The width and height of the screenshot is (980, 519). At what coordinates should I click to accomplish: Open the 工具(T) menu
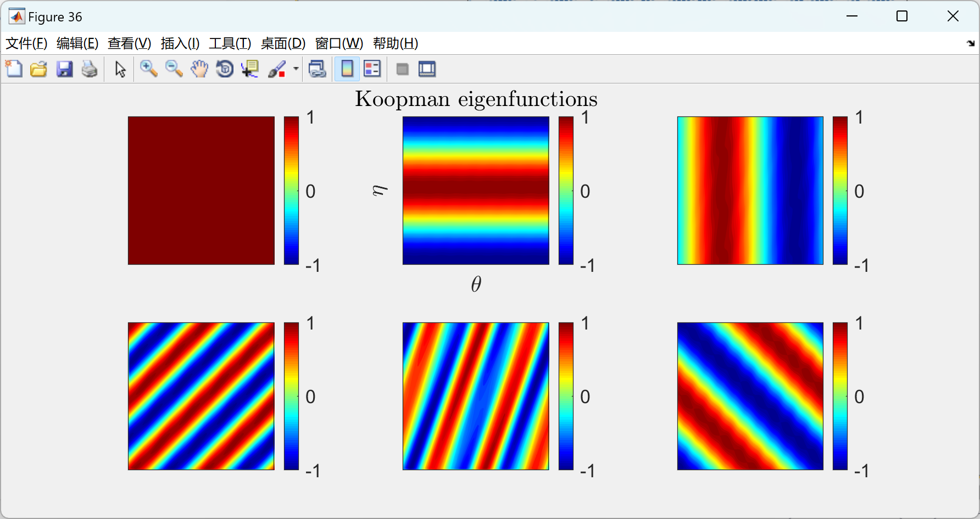(x=230, y=43)
